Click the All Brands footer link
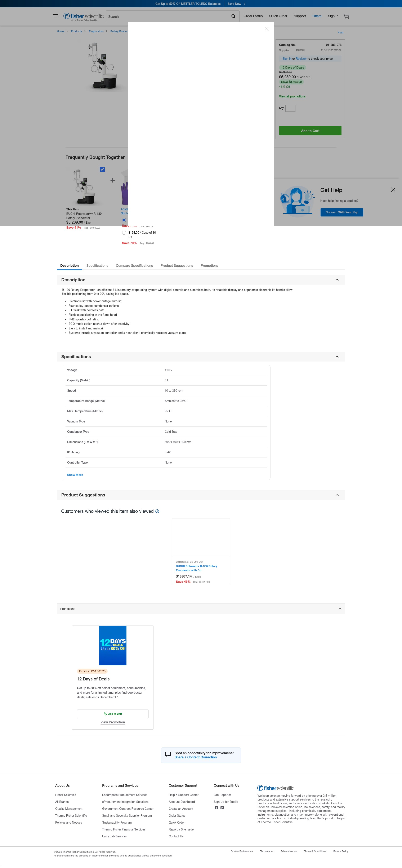 click(62, 802)
